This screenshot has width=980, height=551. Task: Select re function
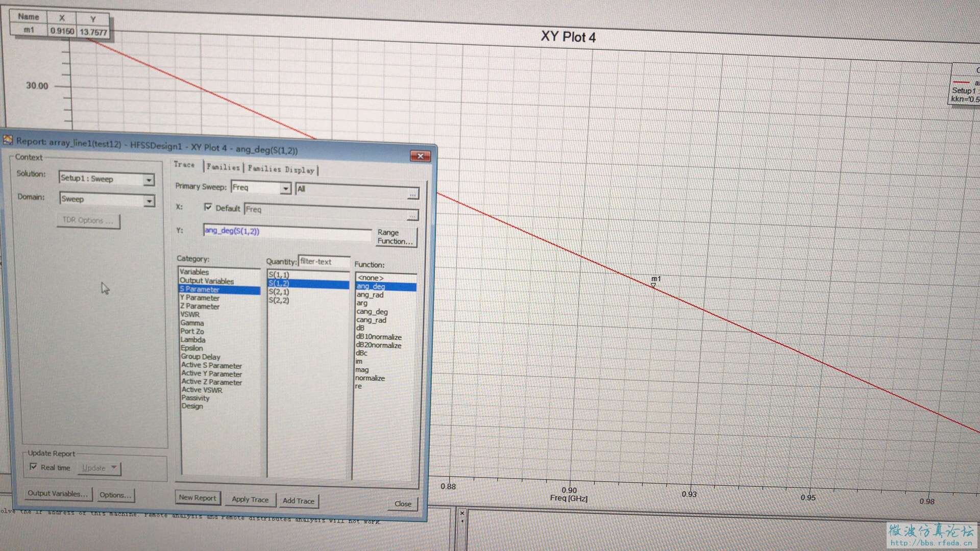[x=358, y=386]
